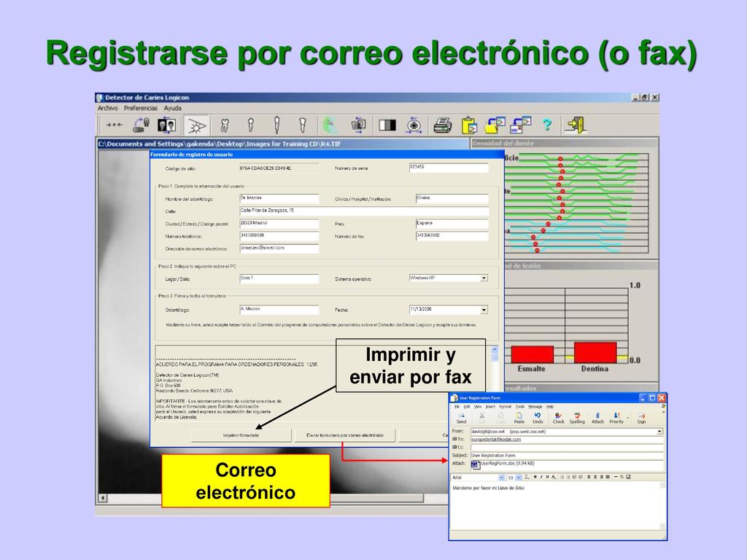The image size is (747, 560).
Task: Click the three-asterisk toolbar icon
Action: [114, 125]
